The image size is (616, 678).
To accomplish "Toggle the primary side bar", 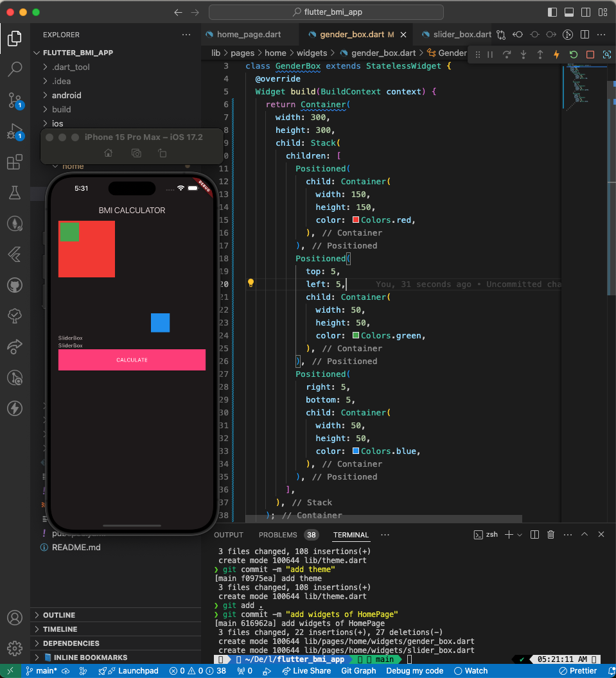I will 552,12.
